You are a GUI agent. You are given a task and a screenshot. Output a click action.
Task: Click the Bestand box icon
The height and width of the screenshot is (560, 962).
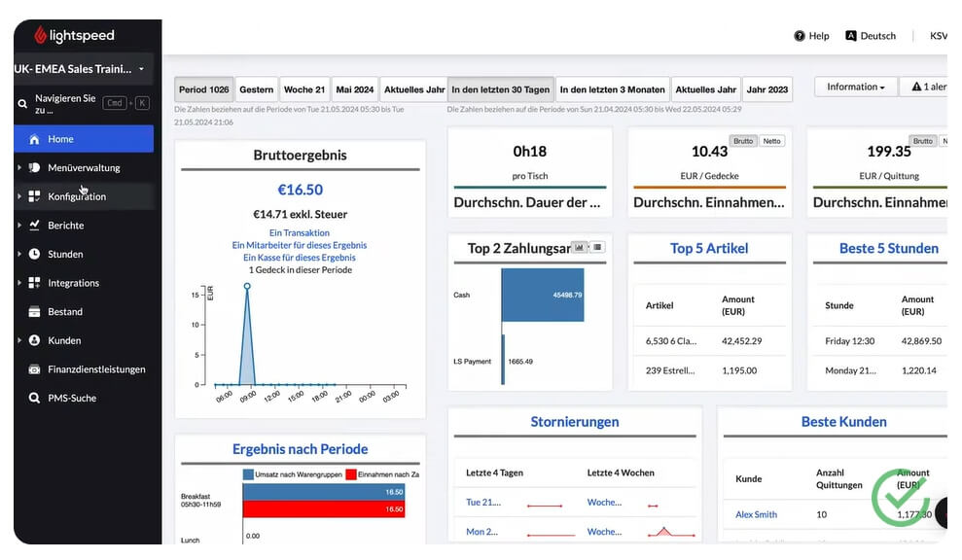(34, 311)
